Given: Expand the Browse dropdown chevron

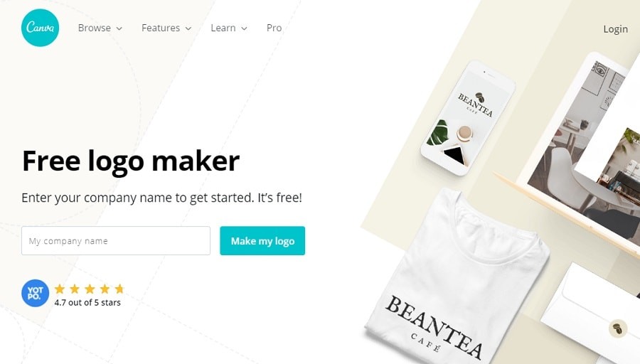Looking at the screenshot, I should point(119,28).
